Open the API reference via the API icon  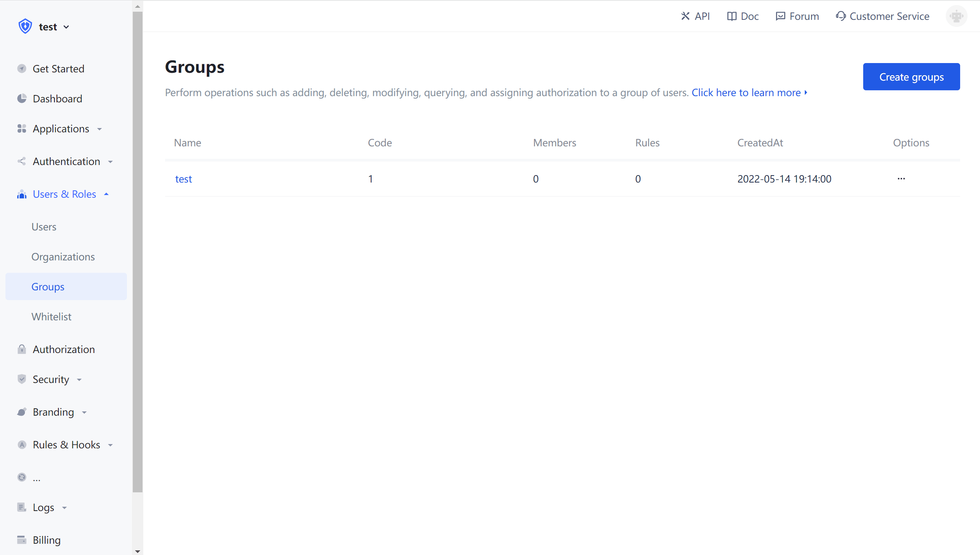coord(686,16)
